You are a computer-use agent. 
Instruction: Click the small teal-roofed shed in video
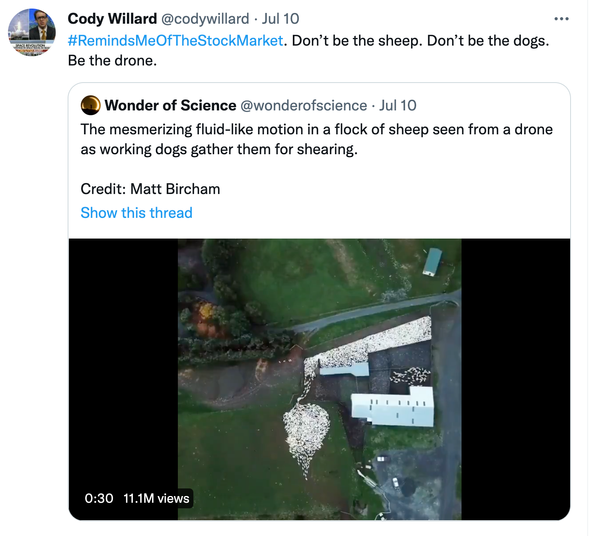coord(432,262)
